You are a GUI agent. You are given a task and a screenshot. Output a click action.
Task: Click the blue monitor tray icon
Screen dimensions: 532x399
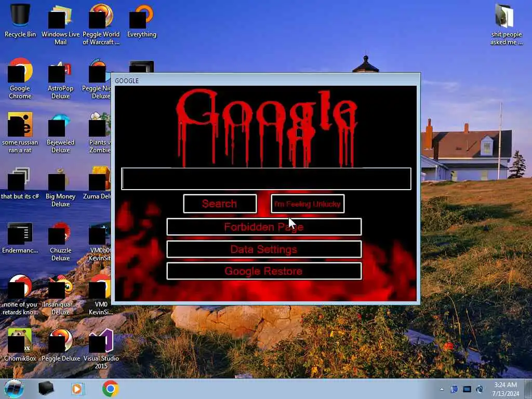click(x=467, y=389)
